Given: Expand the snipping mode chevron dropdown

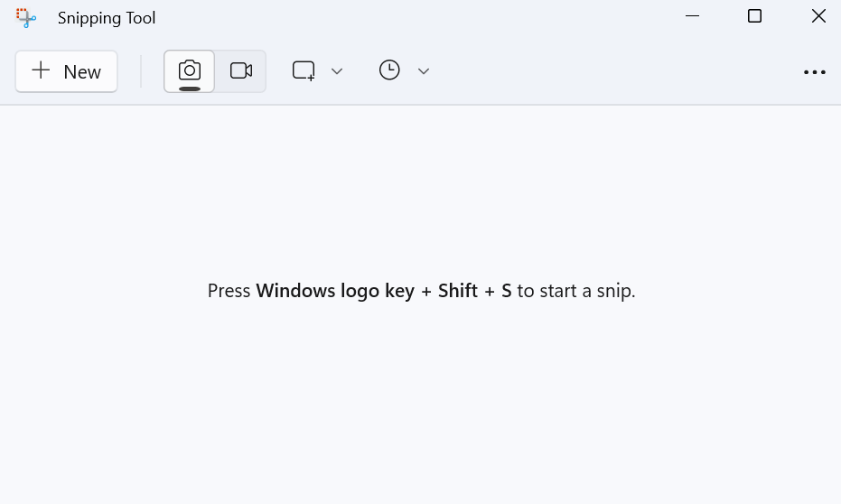Looking at the screenshot, I should pyautogui.click(x=337, y=70).
